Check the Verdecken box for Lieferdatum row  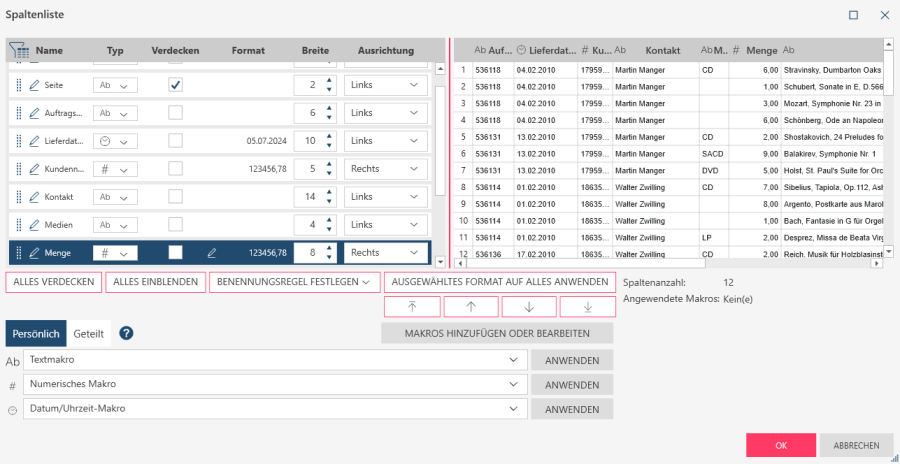pyautogui.click(x=175, y=141)
